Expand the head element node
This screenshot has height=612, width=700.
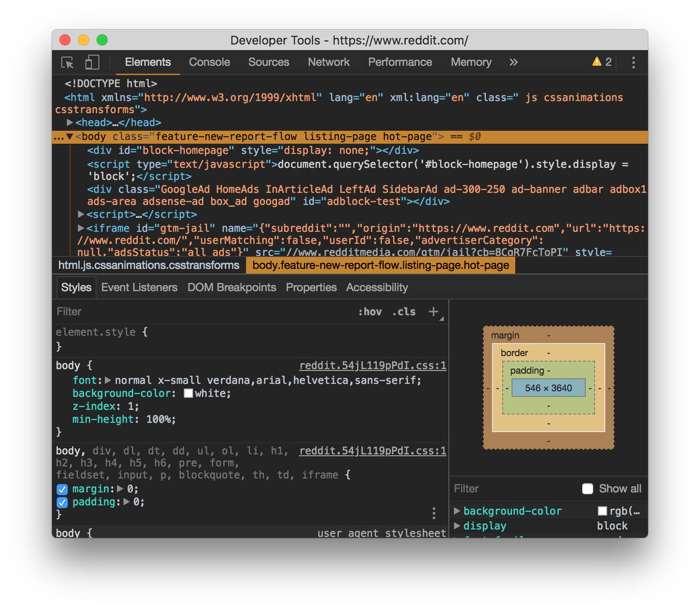pos(70,122)
